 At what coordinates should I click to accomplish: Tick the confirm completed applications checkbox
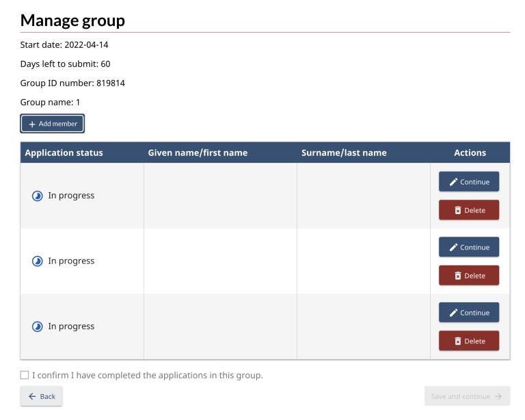(x=25, y=375)
